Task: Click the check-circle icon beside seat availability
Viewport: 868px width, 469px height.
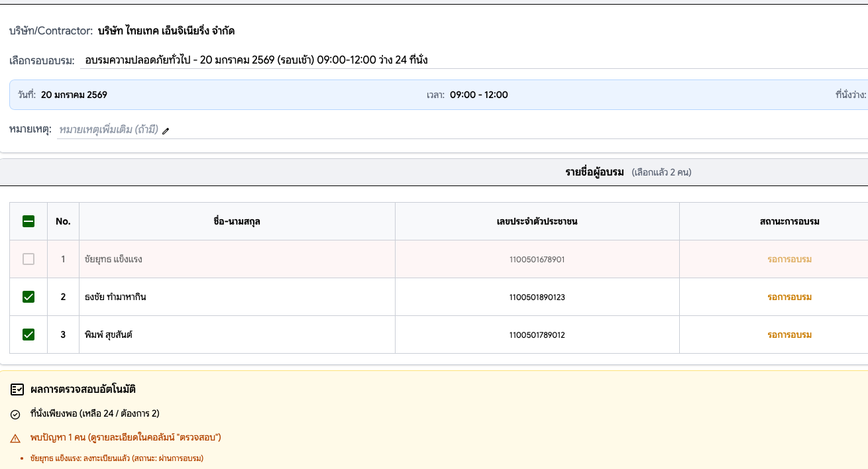Action: (15, 413)
